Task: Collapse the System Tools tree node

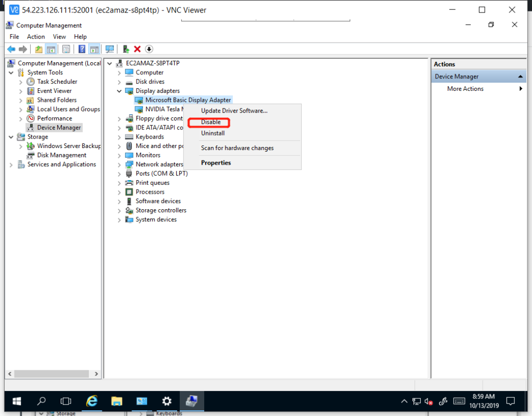Action: pyautogui.click(x=11, y=73)
